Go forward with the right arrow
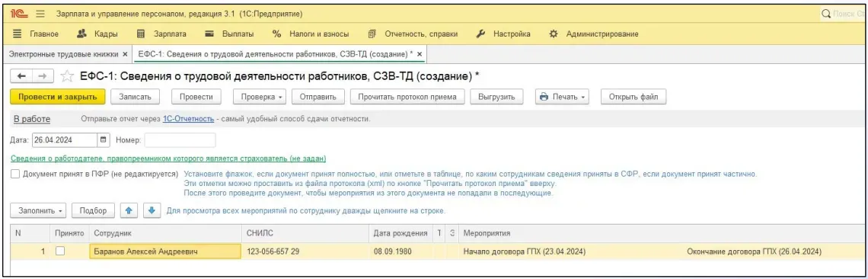Screen dimensions: 868x279 [x=42, y=76]
